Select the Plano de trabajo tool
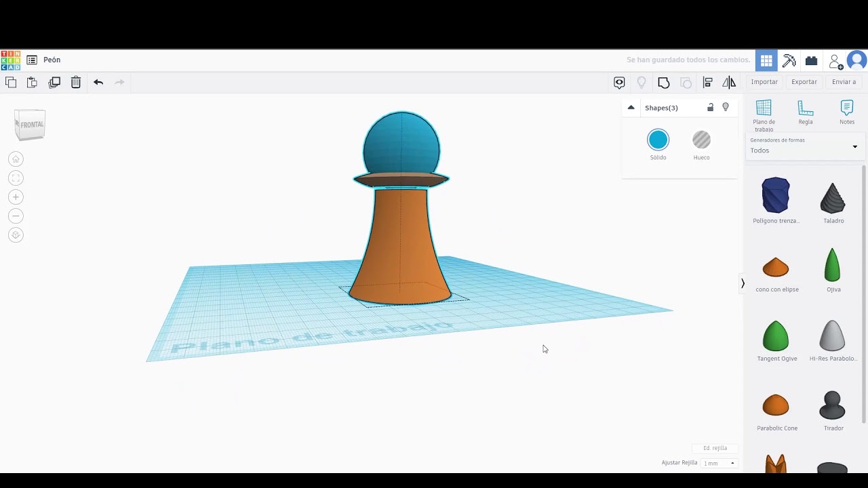 pos(764,116)
